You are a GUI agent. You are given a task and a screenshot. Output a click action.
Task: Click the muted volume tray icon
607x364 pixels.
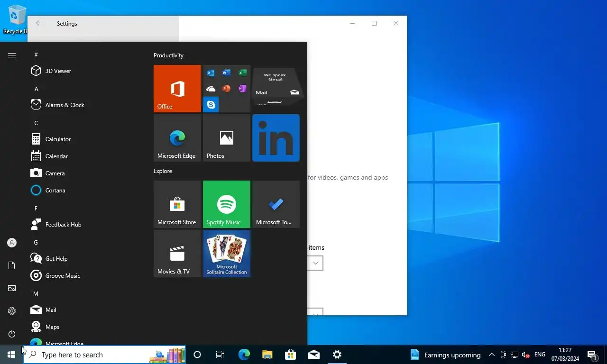(x=525, y=355)
